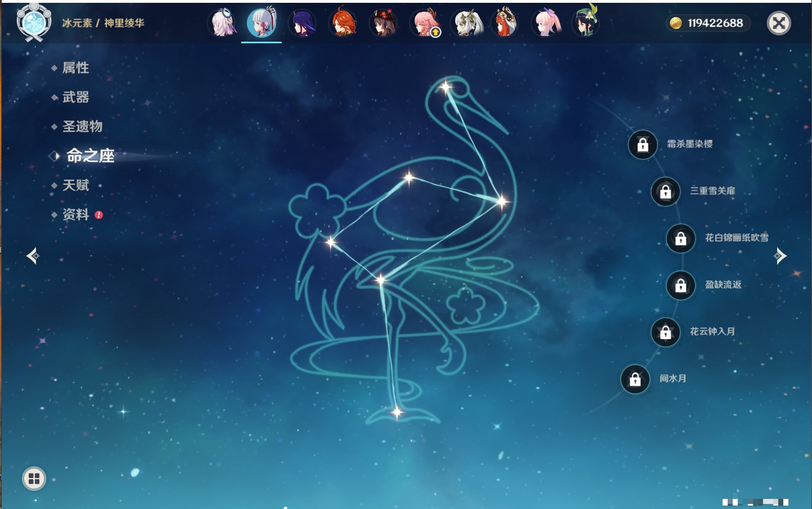The height and width of the screenshot is (509, 812).
Task: Click the 间水月 label
Action: pyautogui.click(x=673, y=378)
